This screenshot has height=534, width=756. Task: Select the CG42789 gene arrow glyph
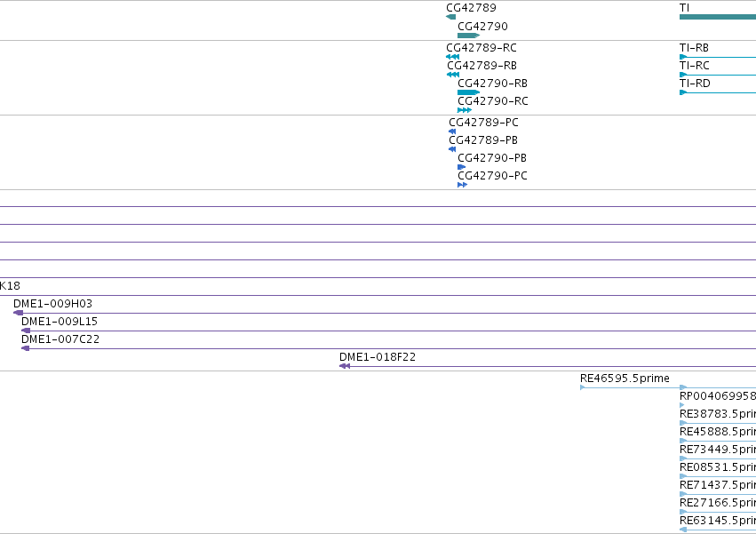(x=450, y=17)
